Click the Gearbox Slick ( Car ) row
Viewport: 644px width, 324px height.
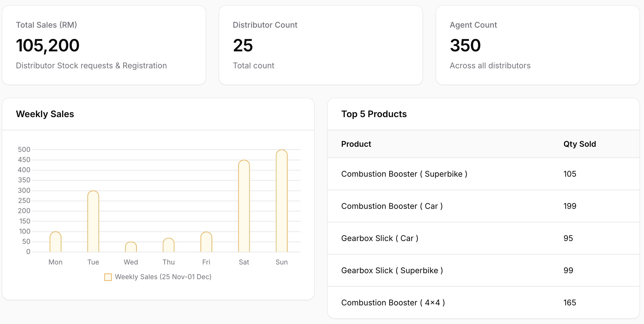[380, 238]
